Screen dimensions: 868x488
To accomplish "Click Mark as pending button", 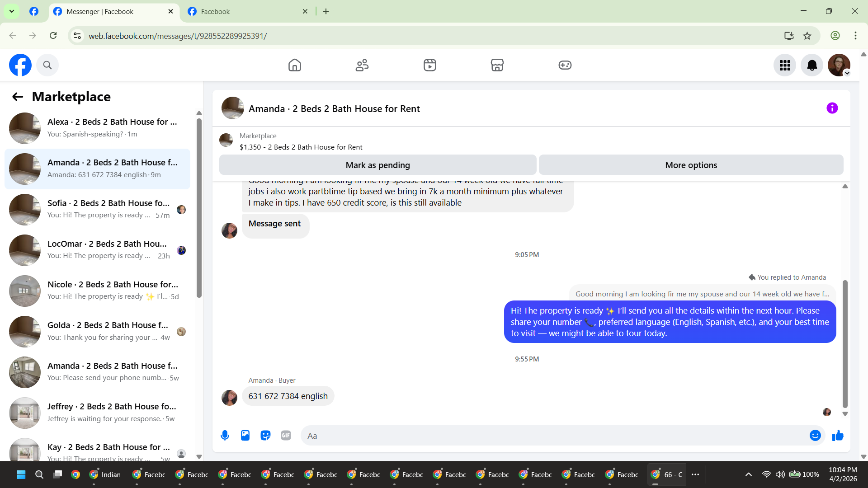I will pyautogui.click(x=378, y=165).
